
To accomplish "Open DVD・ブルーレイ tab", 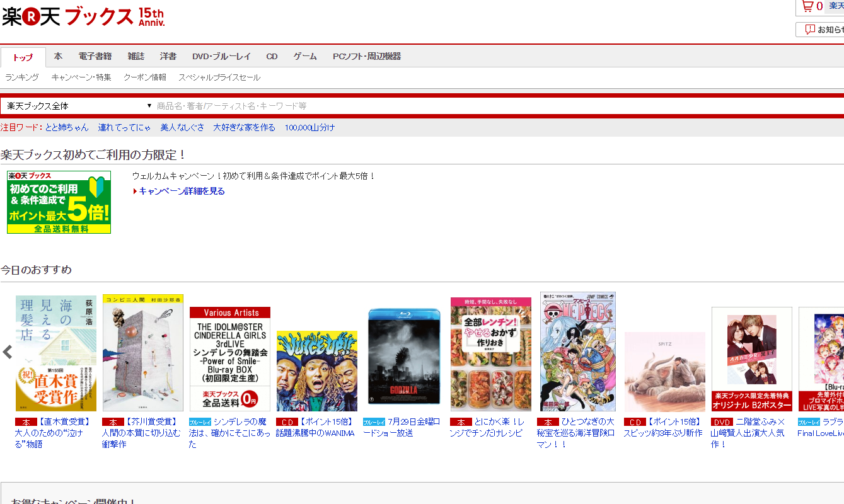I will (221, 57).
